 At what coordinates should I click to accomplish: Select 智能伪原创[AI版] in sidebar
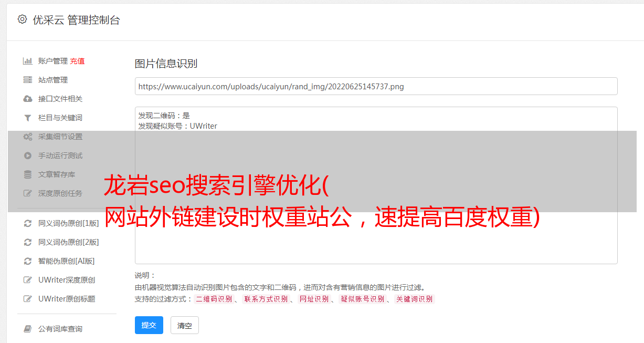(66, 261)
